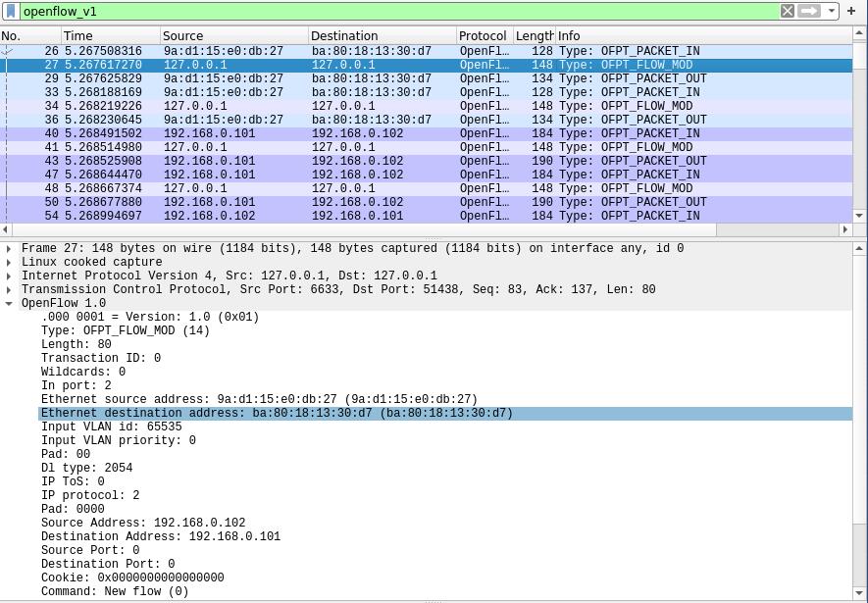The height and width of the screenshot is (603, 868).
Task: Click packet list scrollbar up arrow
Action: 859,33
